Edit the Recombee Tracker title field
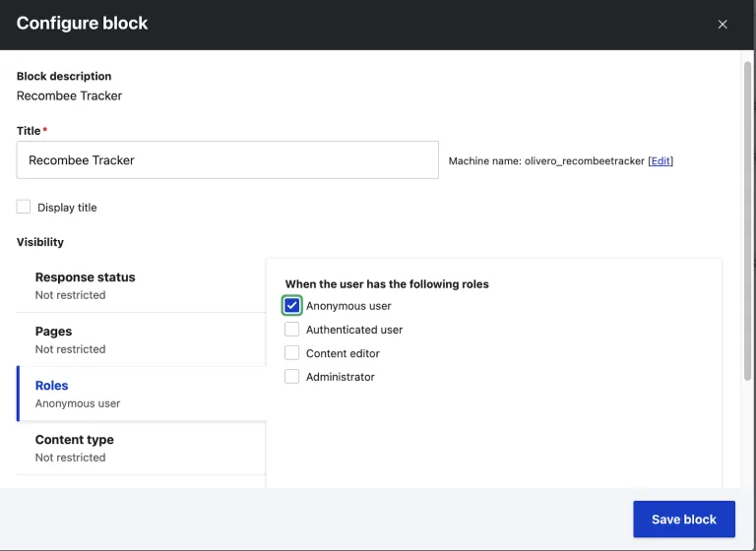The width and height of the screenshot is (756, 551). [x=227, y=160]
